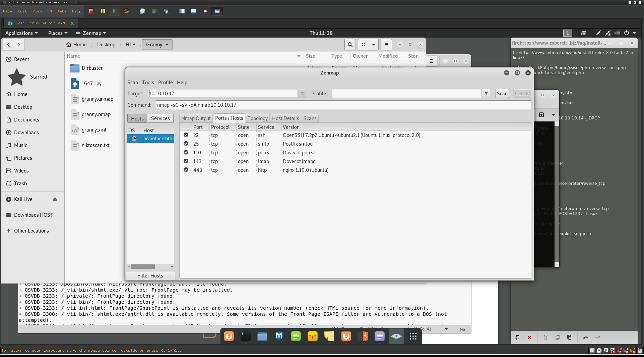The image size is (644, 357).
Task: Open the Scan menu in Zenmap
Action: point(133,83)
